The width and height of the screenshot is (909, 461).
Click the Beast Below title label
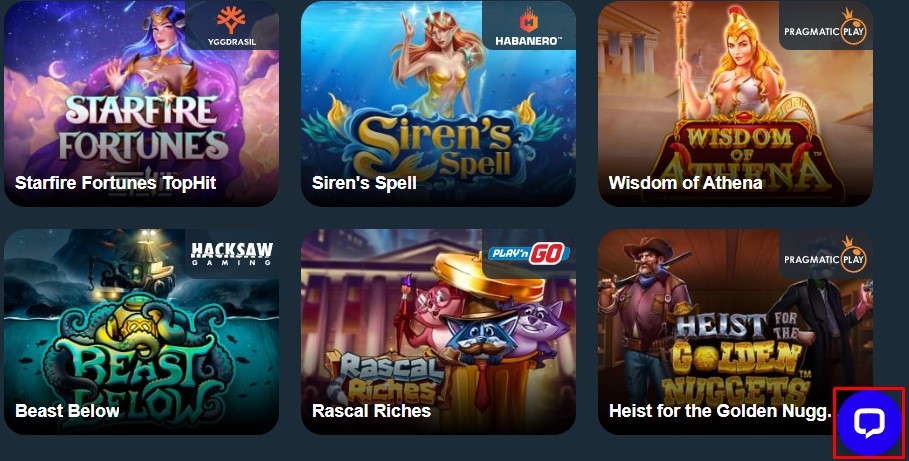pos(67,411)
